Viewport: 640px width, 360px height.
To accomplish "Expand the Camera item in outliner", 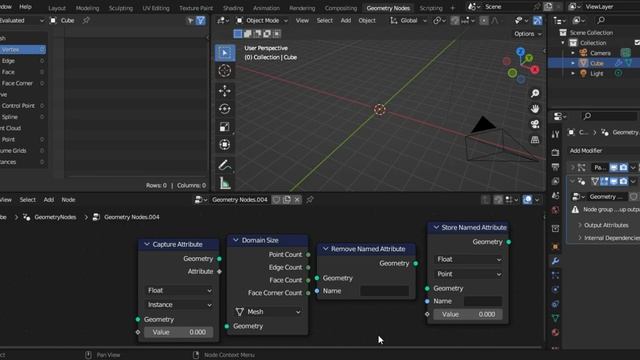I will click(573, 53).
